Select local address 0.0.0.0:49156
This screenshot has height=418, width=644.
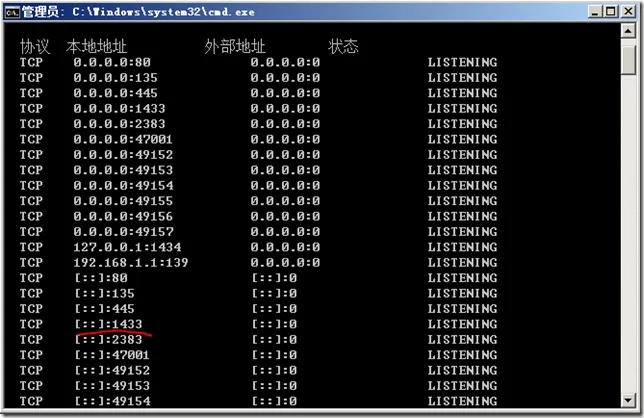click(123, 216)
